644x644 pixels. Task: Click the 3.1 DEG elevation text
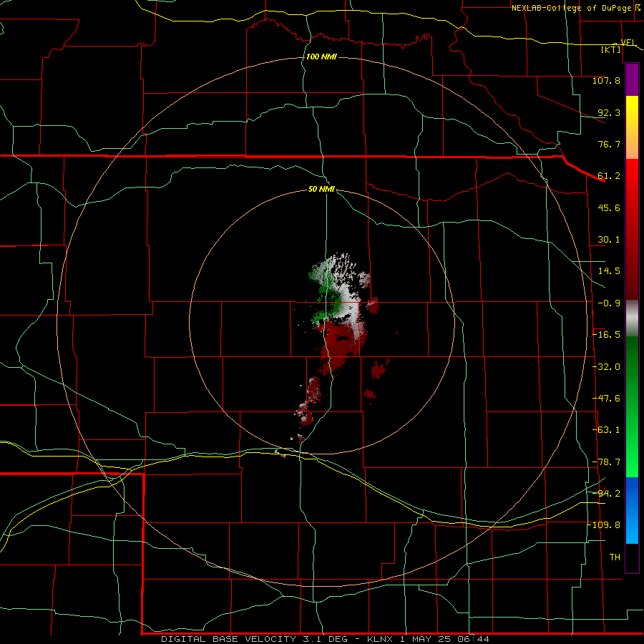tap(324, 639)
